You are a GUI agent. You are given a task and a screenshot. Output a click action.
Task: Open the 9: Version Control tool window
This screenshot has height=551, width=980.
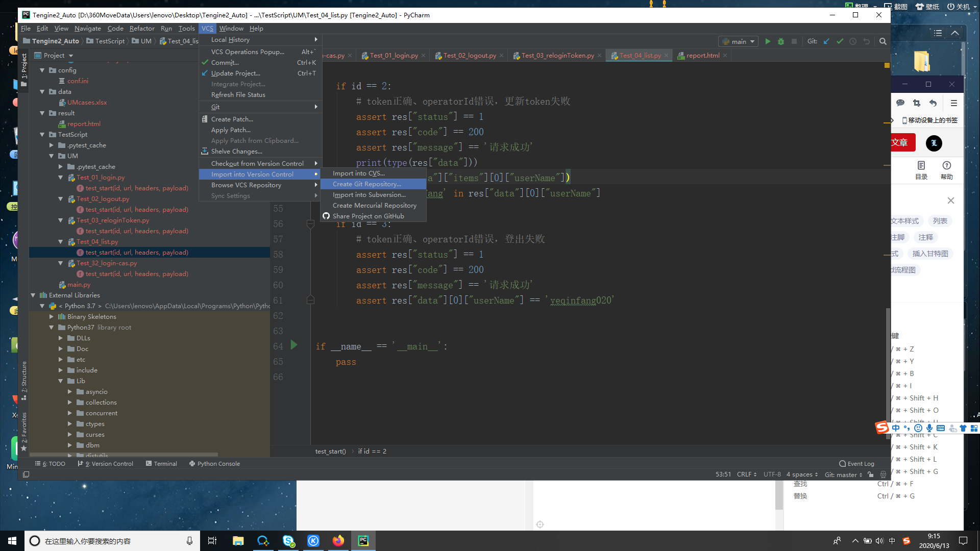[x=106, y=464]
